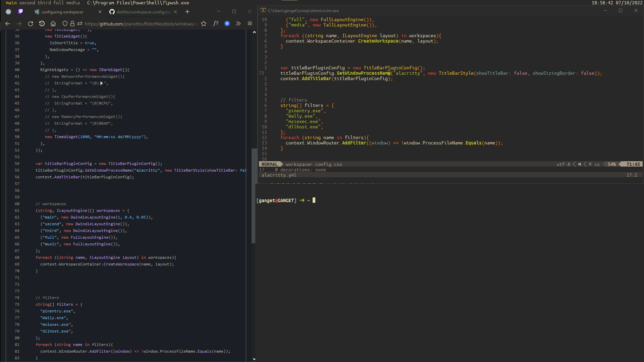Open a new tab with the plus button
The height and width of the screenshot is (362, 644).
pos(187,12)
